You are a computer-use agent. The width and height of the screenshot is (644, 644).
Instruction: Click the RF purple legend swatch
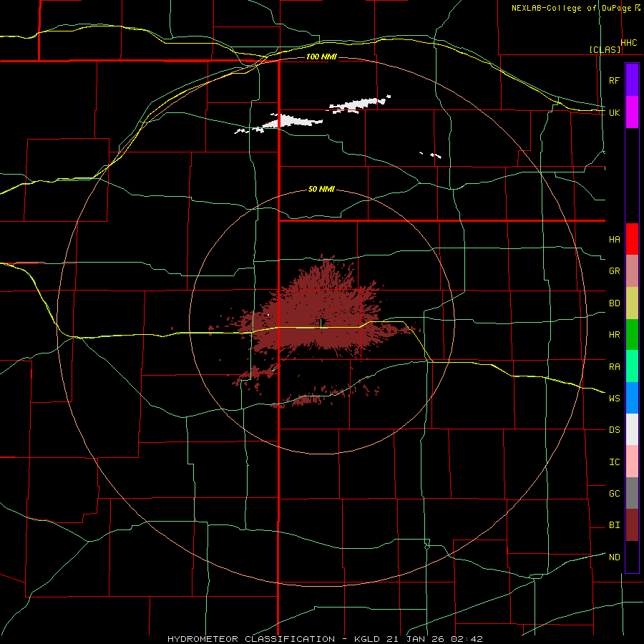pos(632,79)
